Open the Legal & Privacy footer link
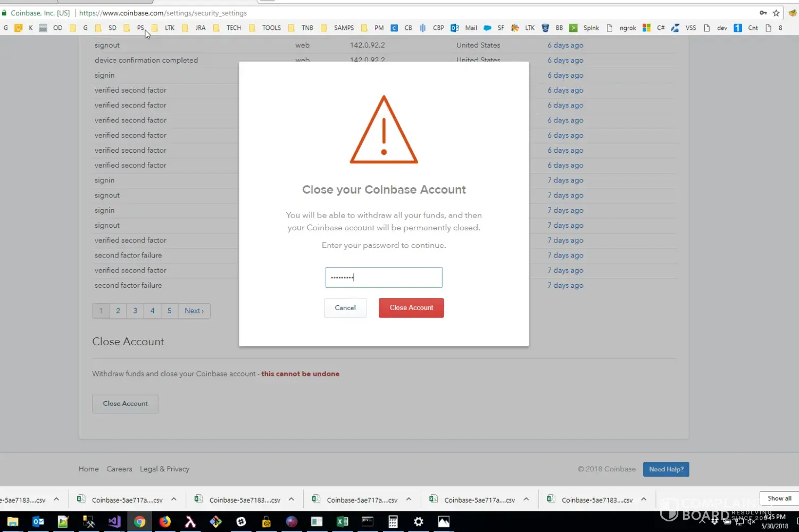This screenshot has width=799, height=532. [164, 469]
